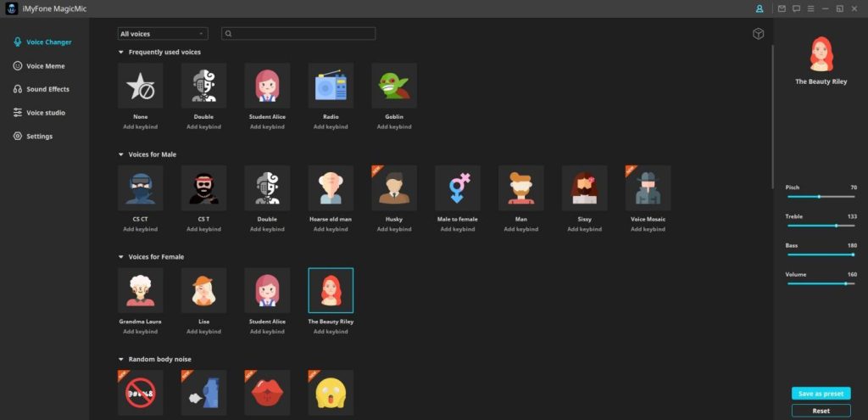Pick Student Alice in frequently used voices
The image size is (868, 420).
coord(267,86)
